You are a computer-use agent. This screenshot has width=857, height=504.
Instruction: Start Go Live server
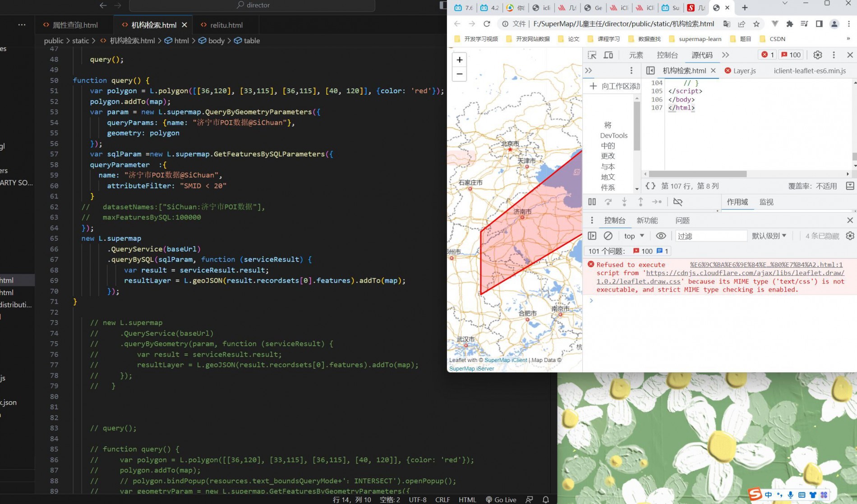pyautogui.click(x=501, y=499)
